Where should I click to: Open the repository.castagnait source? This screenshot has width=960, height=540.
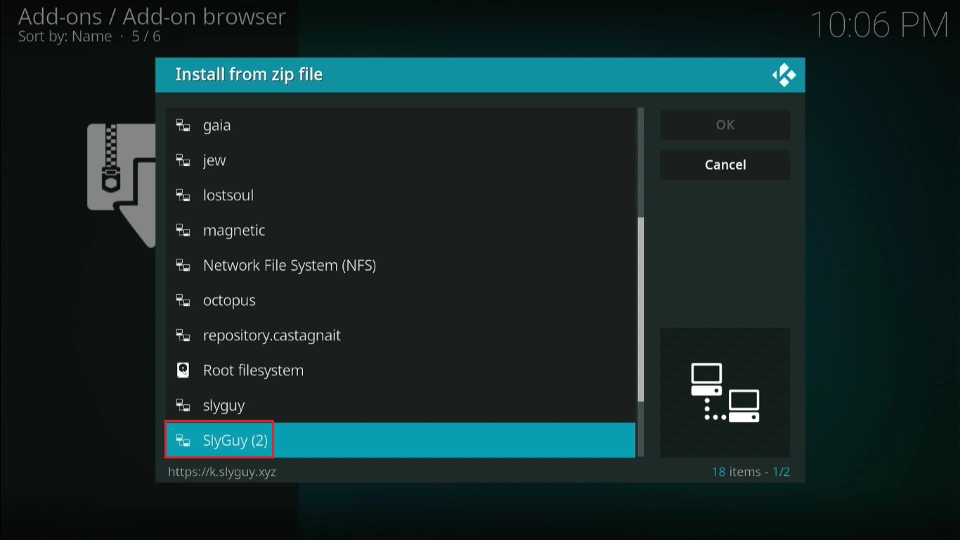pos(271,336)
